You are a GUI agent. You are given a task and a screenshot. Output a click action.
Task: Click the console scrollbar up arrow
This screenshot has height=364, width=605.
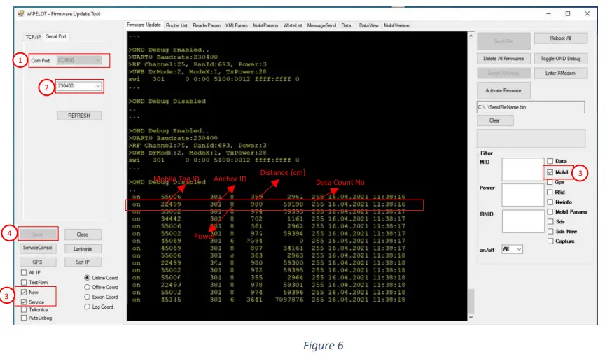471,36
